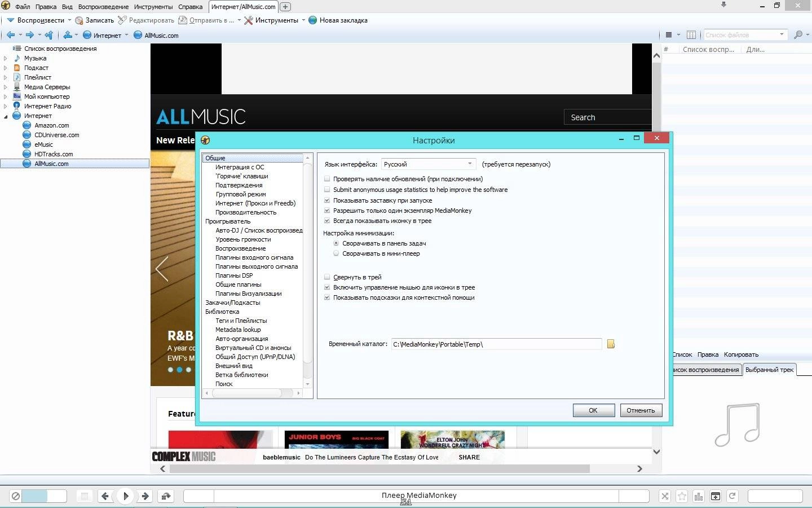Image resolution: width=812 pixels, height=508 pixels.
Task: Open the Правка menu
Action: (x=46, y=7)
